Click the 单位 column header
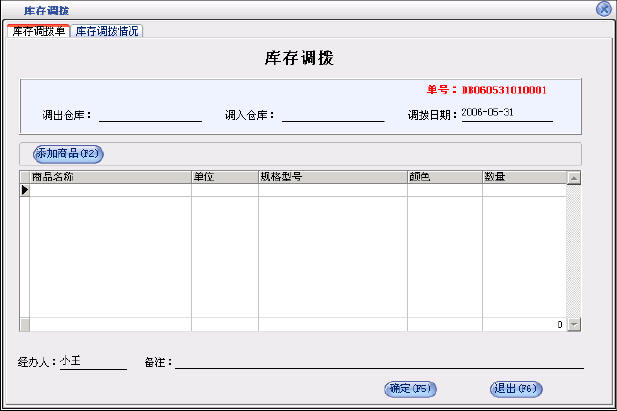617x411 pixels. point(224,177)
